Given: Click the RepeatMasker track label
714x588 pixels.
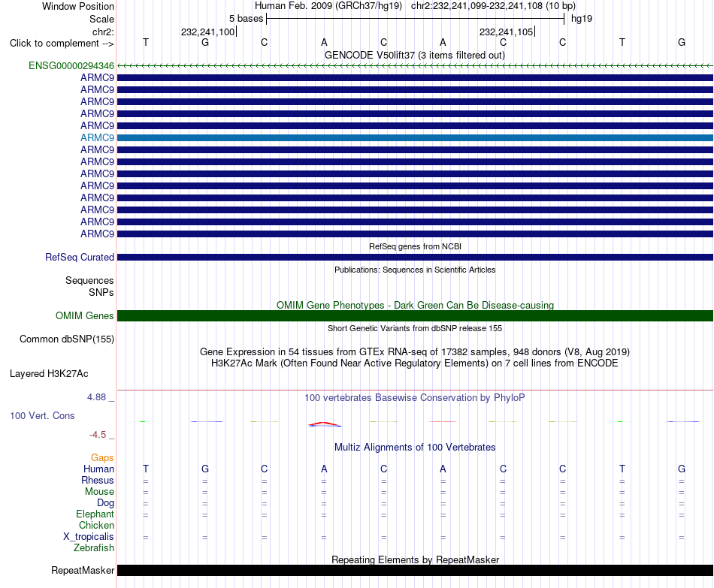Looking at the screenshot, I should pyautogui.click(x=83, y=570).
